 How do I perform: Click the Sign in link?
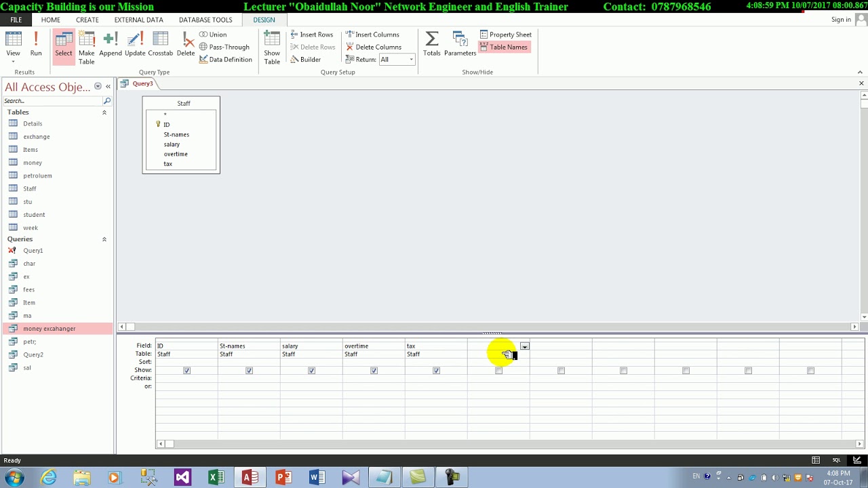(x=841, y=20)
